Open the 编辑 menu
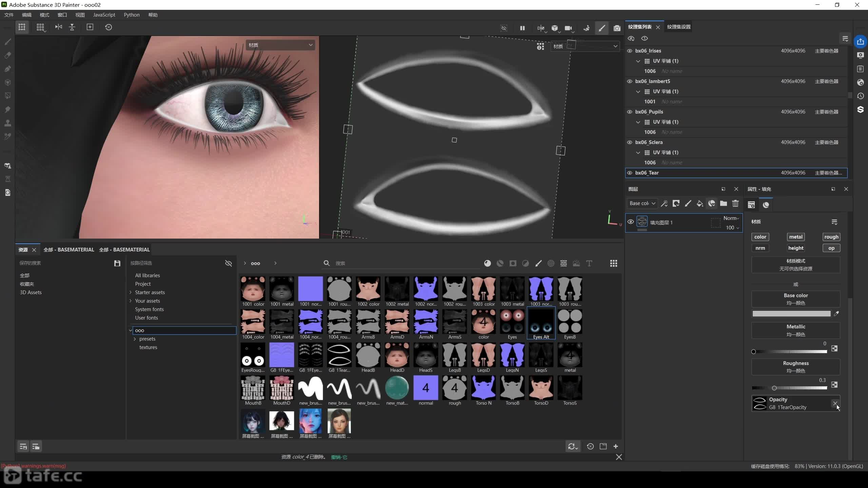The height and width of the screenshot is (488, 868). point(27,15)
